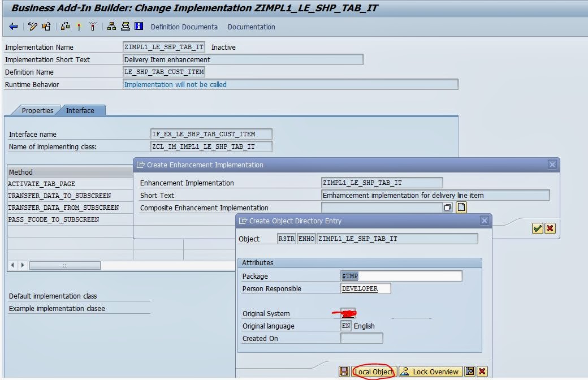This screenshot has height=380, width=588.
Task: Click the R3TR object type field
Action: [x=287, y=239]
